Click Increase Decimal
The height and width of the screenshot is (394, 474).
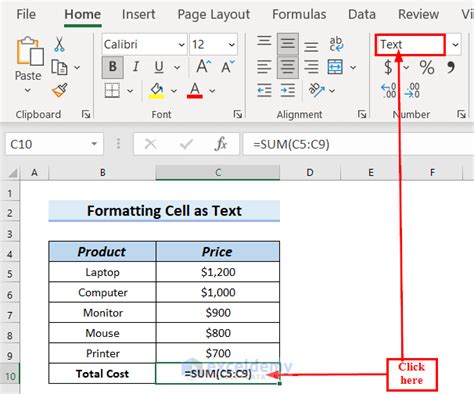coord(389,90)
